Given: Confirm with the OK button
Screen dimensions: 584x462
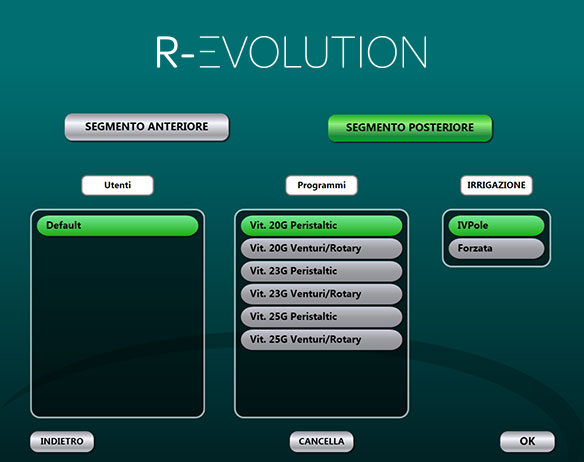Looking at the screenshot, I should (527, 442).
